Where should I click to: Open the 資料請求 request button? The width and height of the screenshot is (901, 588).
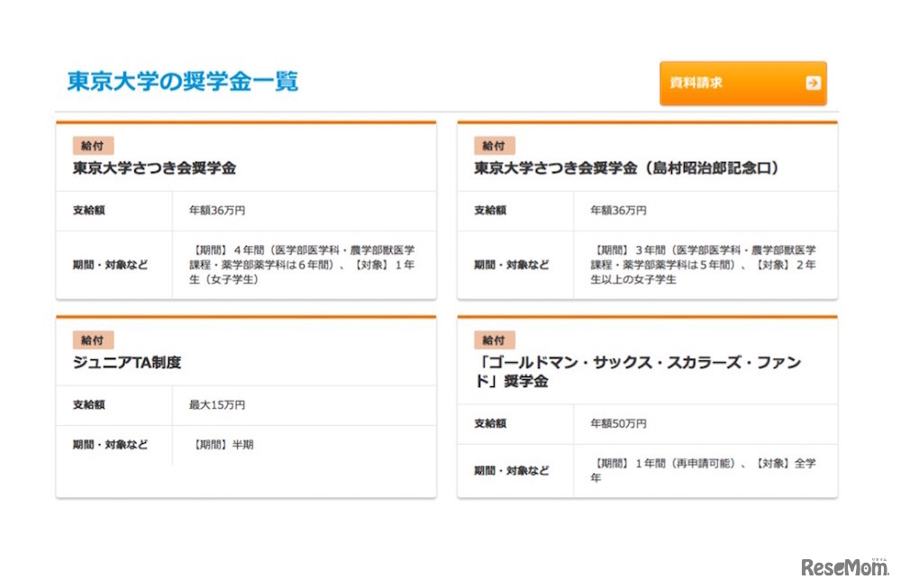tap(743, 83)
